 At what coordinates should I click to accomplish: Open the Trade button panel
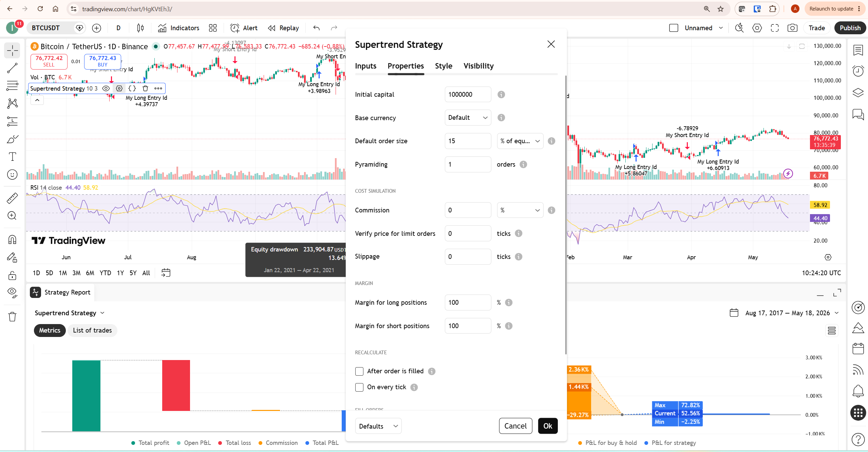pos(816,28)
